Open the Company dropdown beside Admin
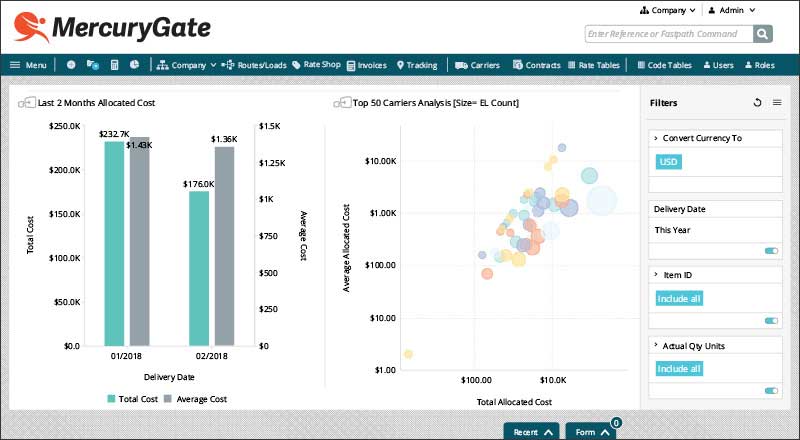 tap(667, 10)
